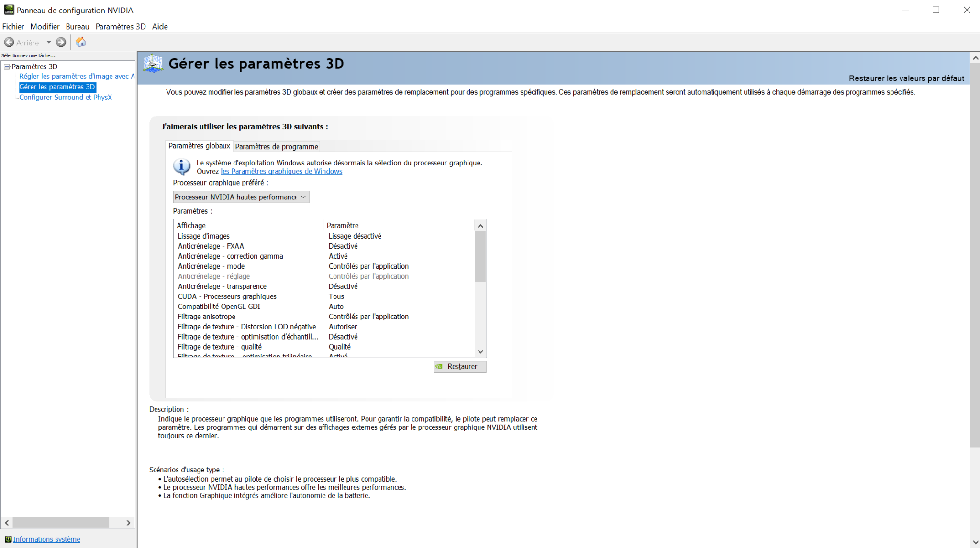The image size is (980, 548).
Task: Open the Bureau menu
Action: click(x=78, y=27)
